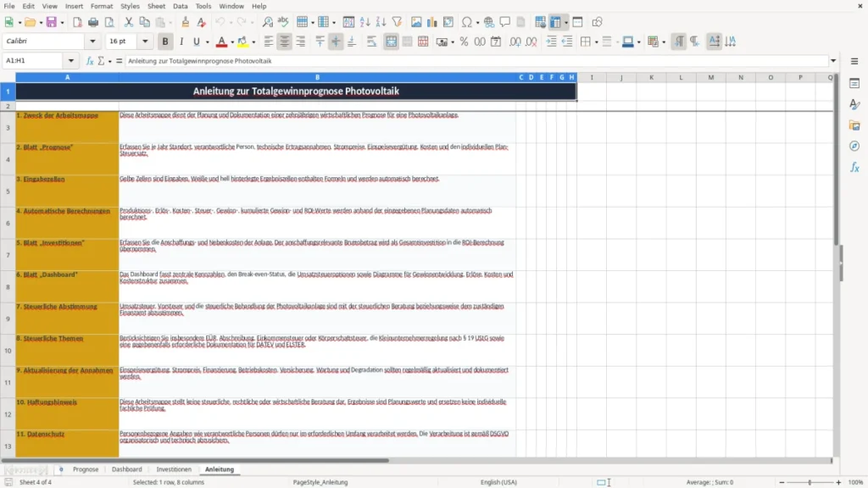
Task: Click the Export as PDF icon
Action: (77, 22)
